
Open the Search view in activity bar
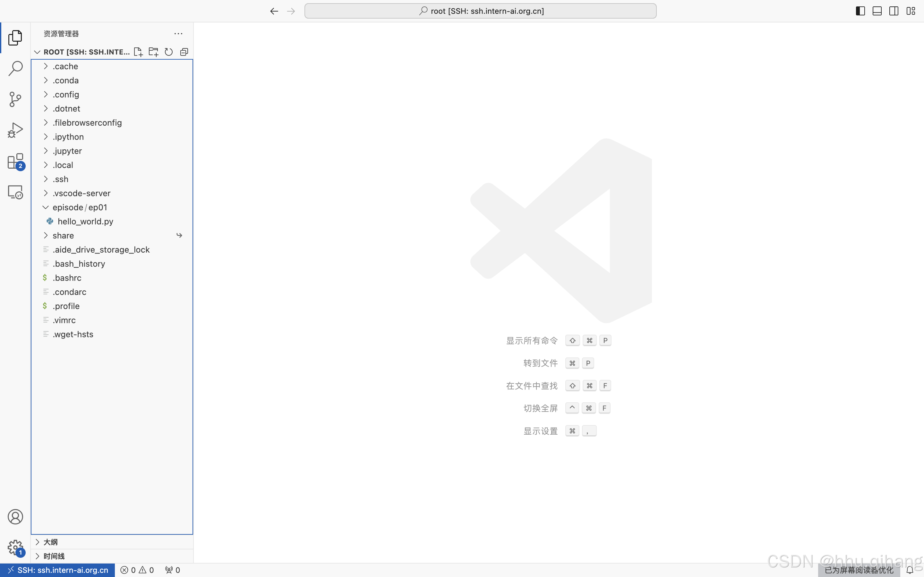tap(15, 69)
